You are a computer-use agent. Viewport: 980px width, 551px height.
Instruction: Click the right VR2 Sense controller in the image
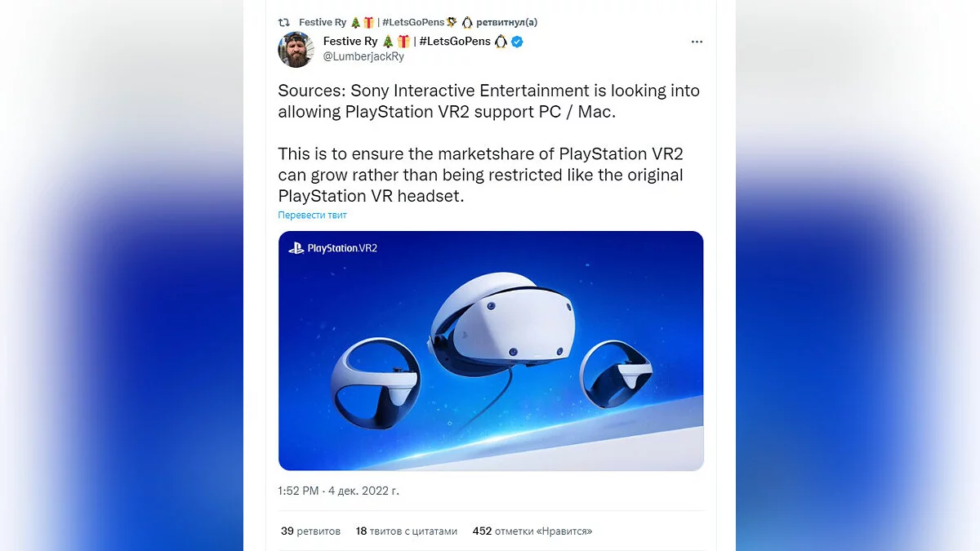[616, 374]
